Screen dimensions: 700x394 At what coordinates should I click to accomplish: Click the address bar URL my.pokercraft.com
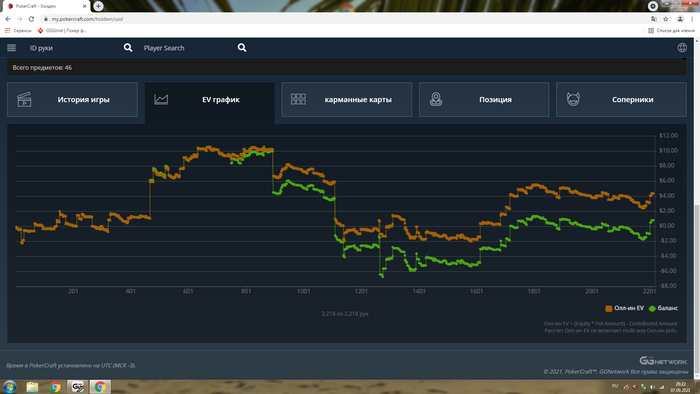point(87,19)
